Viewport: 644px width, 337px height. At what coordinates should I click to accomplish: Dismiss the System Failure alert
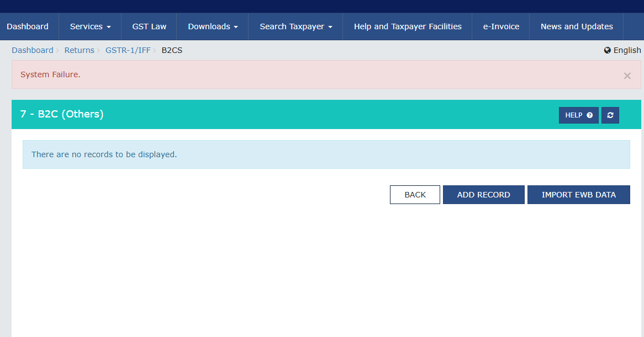coord(627,76)
